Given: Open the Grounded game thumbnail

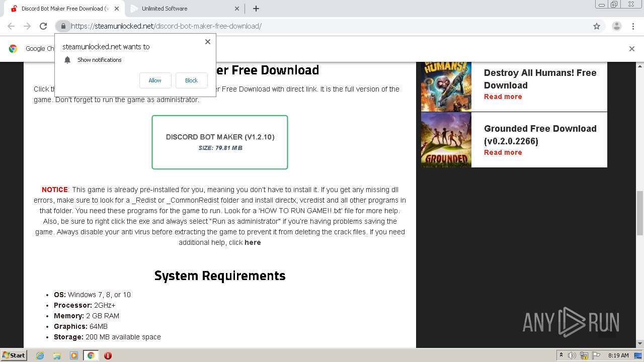Looking at the screenshot, I should tap(446, 140).
